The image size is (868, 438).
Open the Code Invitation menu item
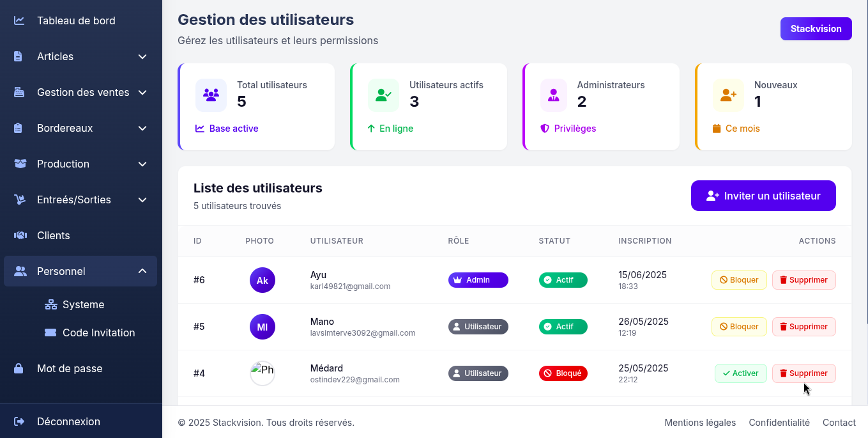[98, 332]
